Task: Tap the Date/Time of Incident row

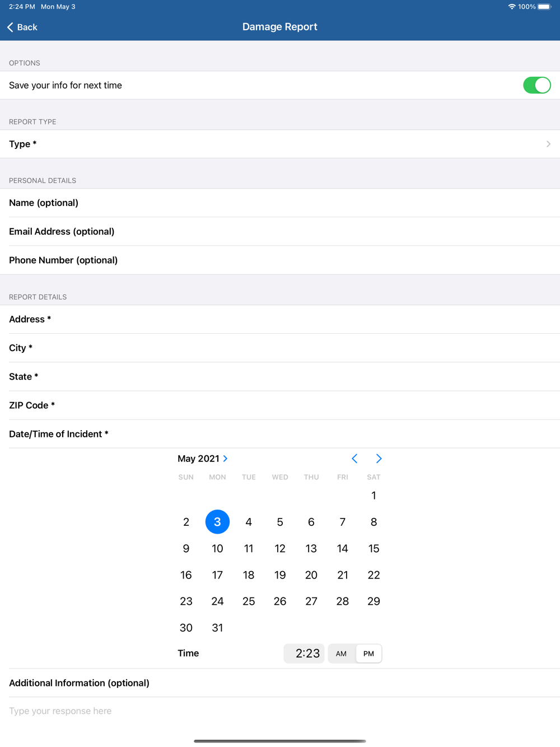Action: pyautogui.click(x=280, y=434)
